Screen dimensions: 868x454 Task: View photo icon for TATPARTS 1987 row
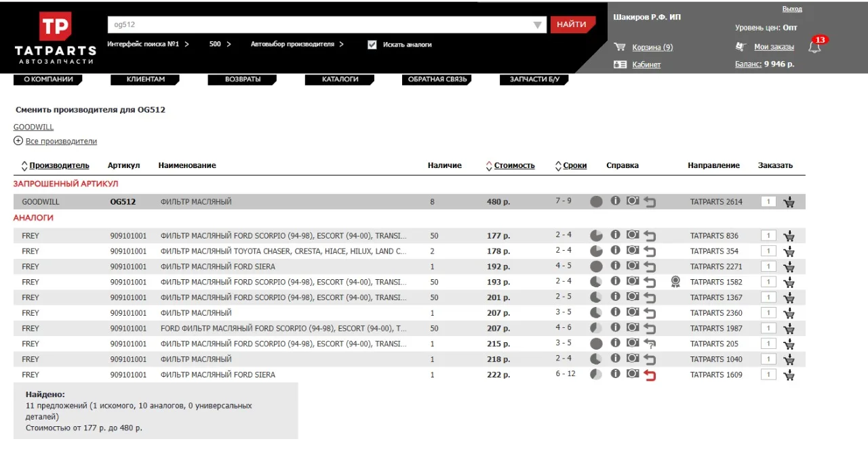tap(633, 327)
